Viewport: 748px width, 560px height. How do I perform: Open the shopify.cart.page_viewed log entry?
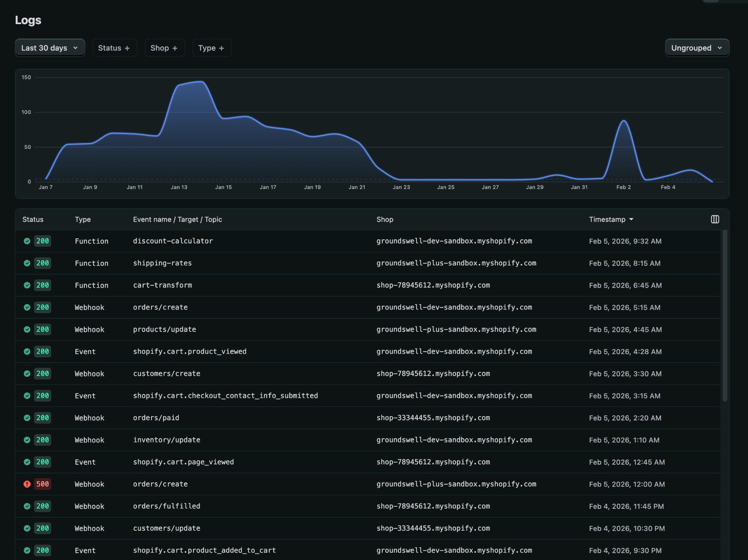pos(367,462)
